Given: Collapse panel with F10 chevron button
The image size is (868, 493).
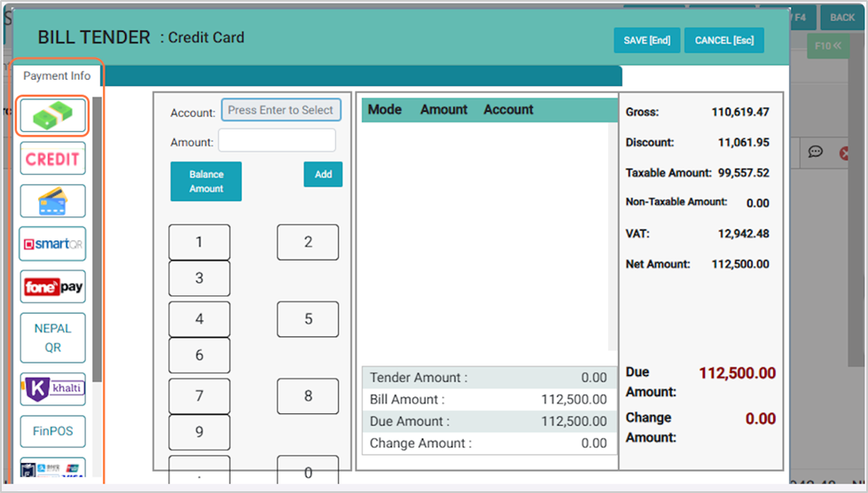Looking at the screenshot, I should pyautogui.click(x=827, y=46).
